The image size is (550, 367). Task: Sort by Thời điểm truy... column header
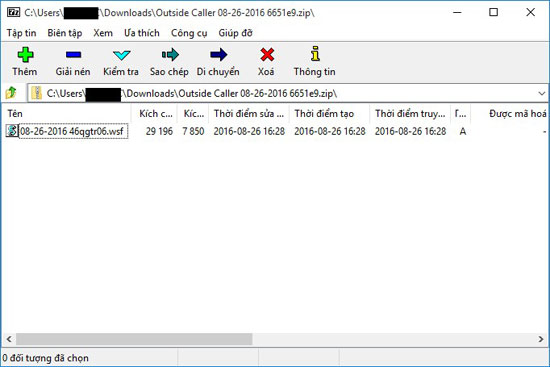(x=410, y=114)
